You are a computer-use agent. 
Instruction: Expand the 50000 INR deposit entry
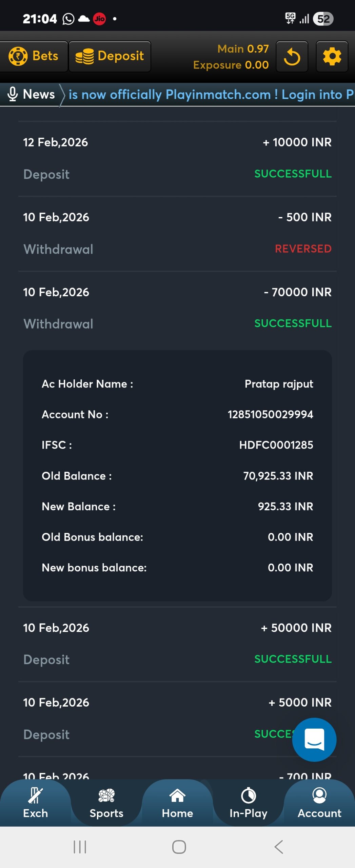click(x=177, y=643)
